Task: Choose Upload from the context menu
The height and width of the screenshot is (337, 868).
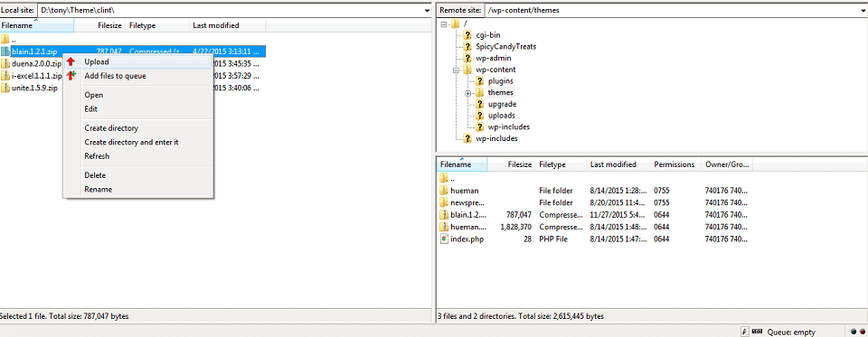Action: pos(138,62)
